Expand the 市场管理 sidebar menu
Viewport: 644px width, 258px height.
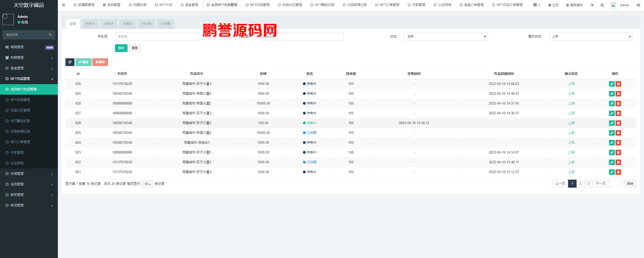tap(29, 174)
